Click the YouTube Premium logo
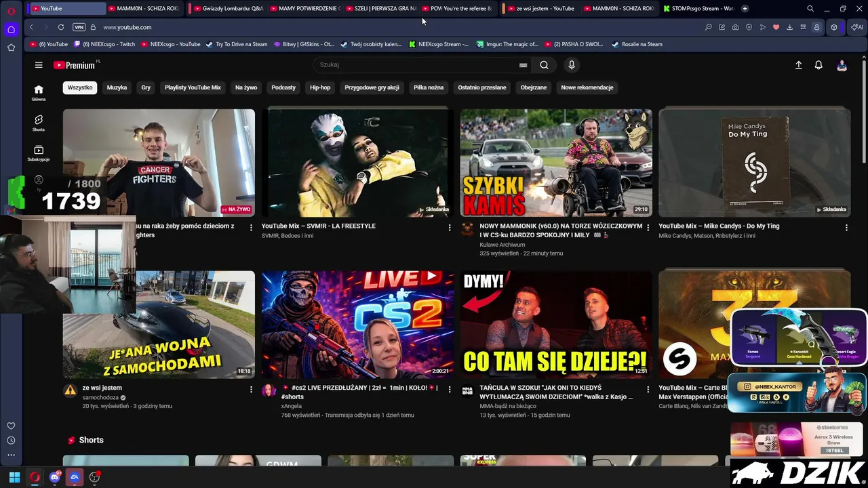868x488 pixels. pyautogui.click(x=74, y=65)
